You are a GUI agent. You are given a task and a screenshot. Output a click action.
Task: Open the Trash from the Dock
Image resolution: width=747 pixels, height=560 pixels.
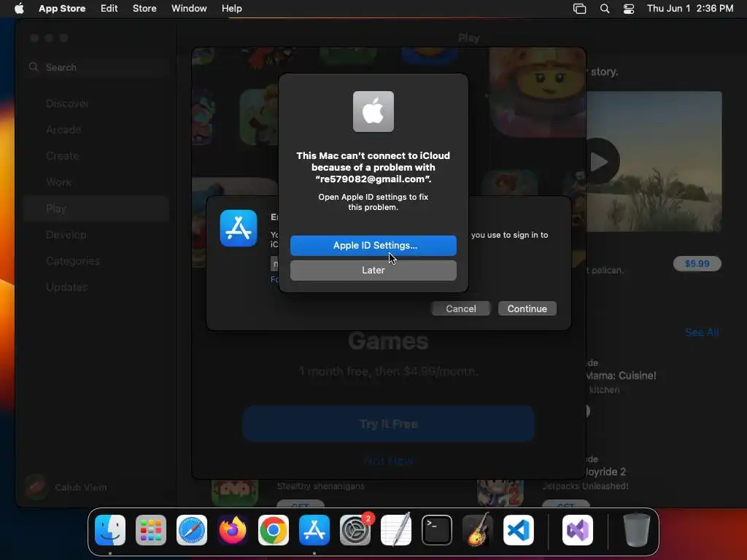pyautogui.click(x=636, y=530)
